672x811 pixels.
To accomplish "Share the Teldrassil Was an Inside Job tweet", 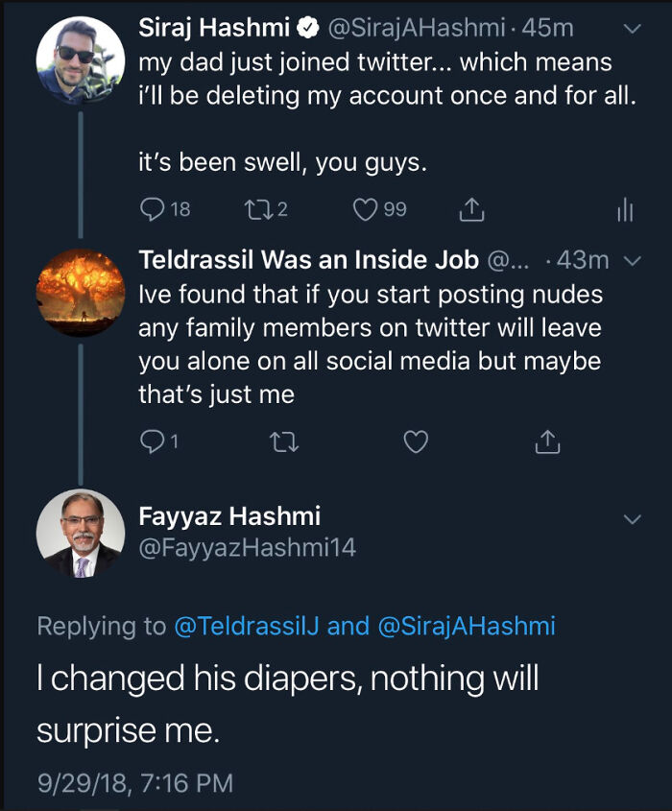I will (x=546, y=441).
